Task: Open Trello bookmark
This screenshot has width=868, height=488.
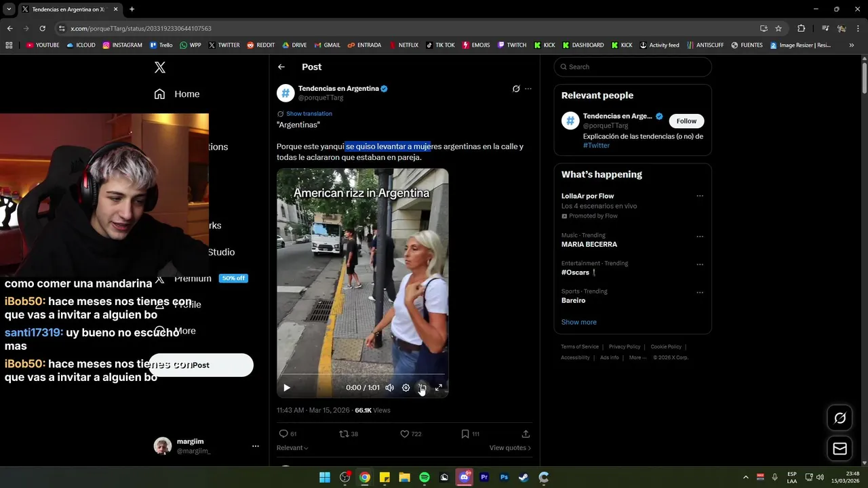Action: 161,45
